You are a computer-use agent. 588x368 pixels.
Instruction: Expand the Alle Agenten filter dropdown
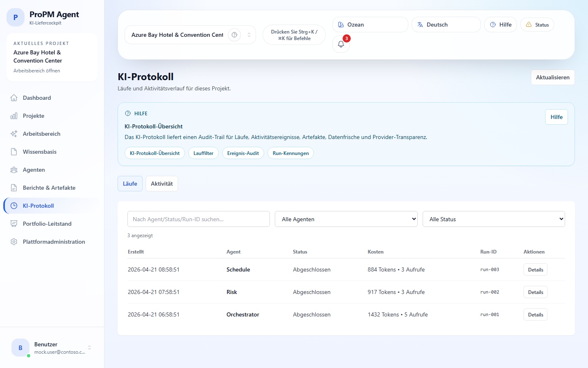[x=346, y=219]
